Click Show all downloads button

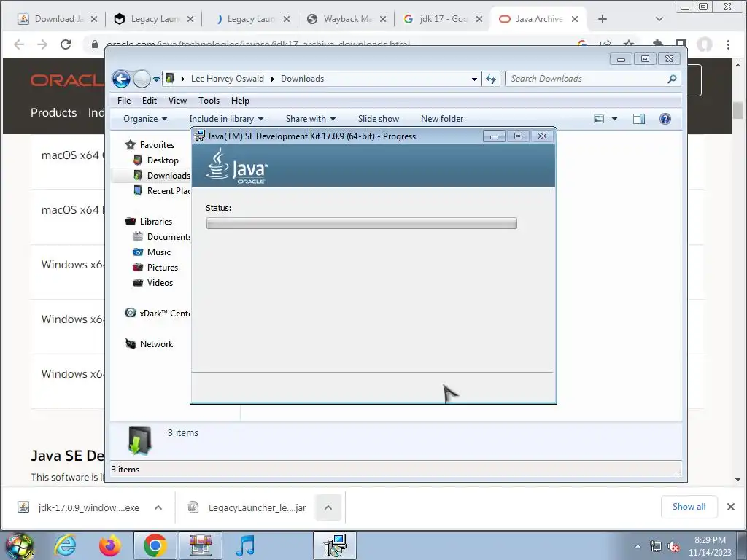pos(689,507)
